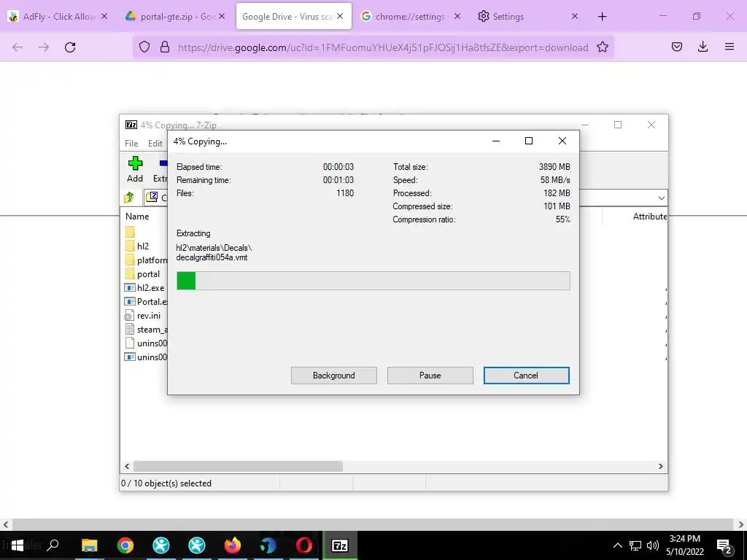Go back in Firefox
The image size is (747, 560).
[18, 47]
